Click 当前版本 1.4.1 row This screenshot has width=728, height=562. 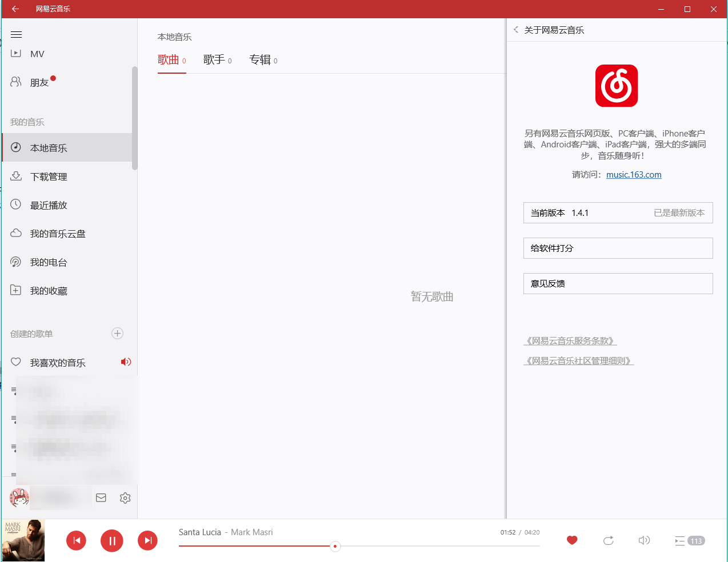[x=618, y=213]
